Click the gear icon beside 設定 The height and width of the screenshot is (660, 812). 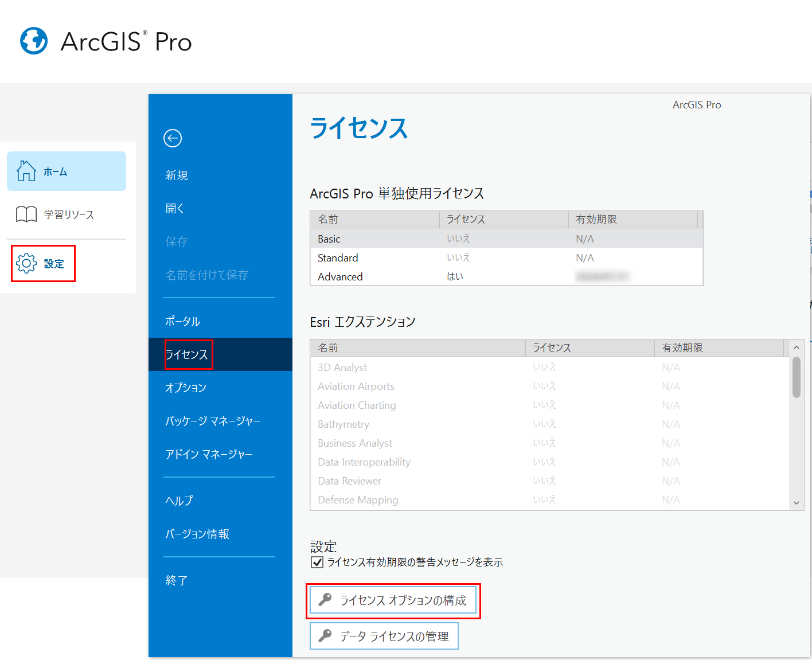tap(26, 263)
